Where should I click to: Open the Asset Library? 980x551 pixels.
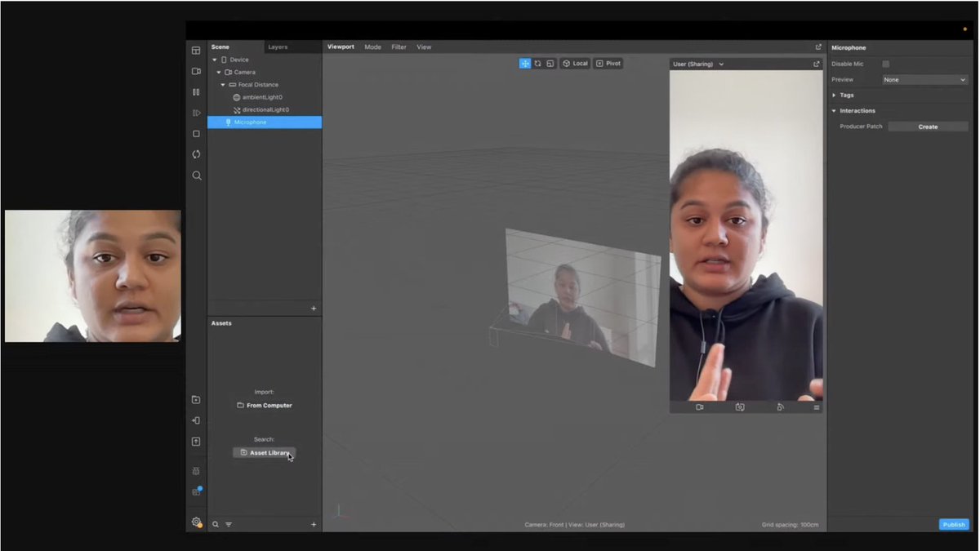coord(264,452)
